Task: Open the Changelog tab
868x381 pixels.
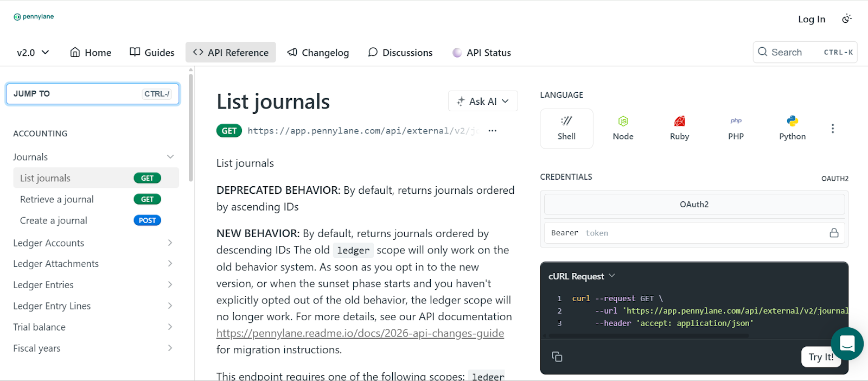Action: (318, 53)
